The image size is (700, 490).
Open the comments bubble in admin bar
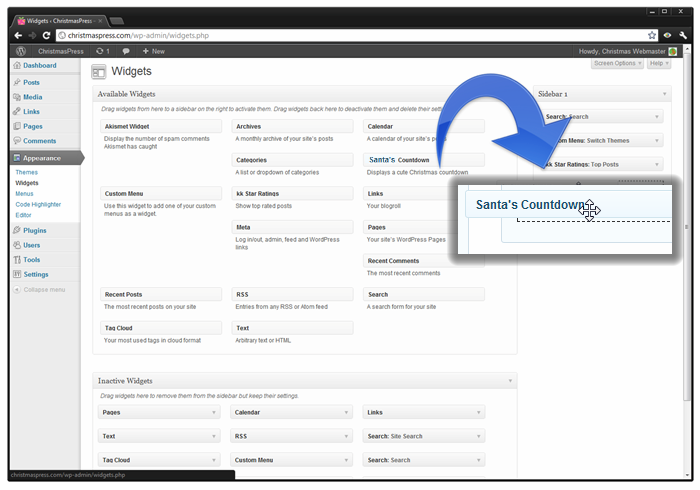point(126,51)
